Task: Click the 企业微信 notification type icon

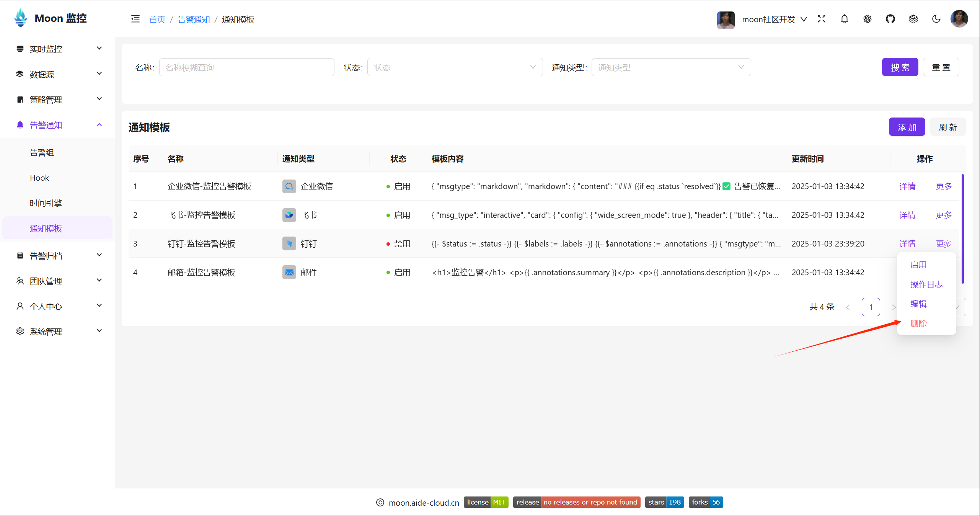Action: point(289,186)
